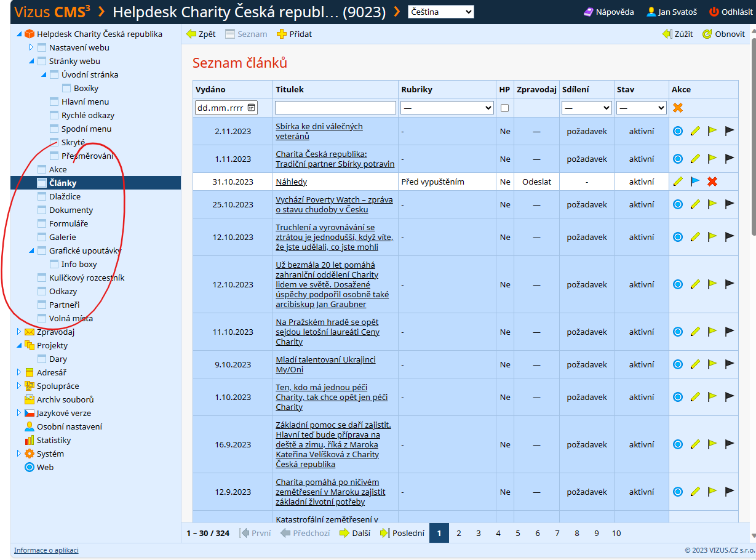756x560 pixels.
Task: Click the yellow flag for the 2.11.2023 article
Action: coord(712,131)
